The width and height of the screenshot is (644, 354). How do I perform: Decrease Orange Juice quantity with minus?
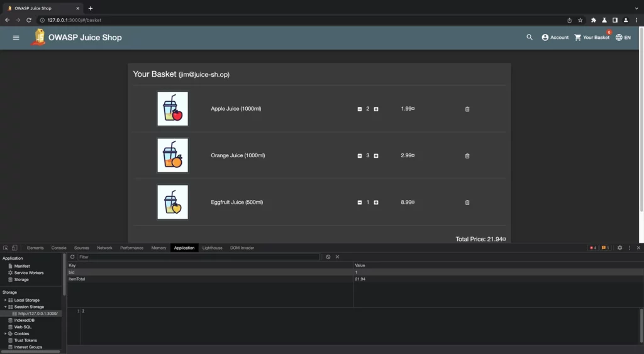pyautogui.click(x=359, y=156)
